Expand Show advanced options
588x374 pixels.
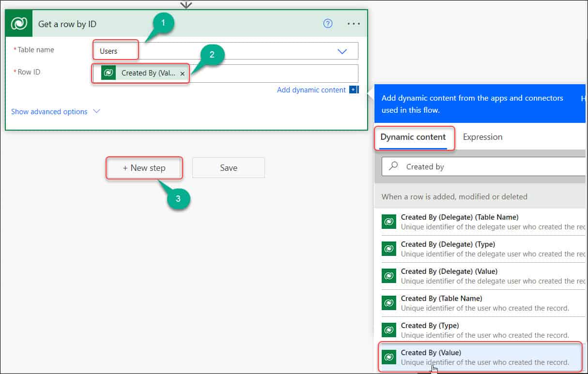point(55,112)
